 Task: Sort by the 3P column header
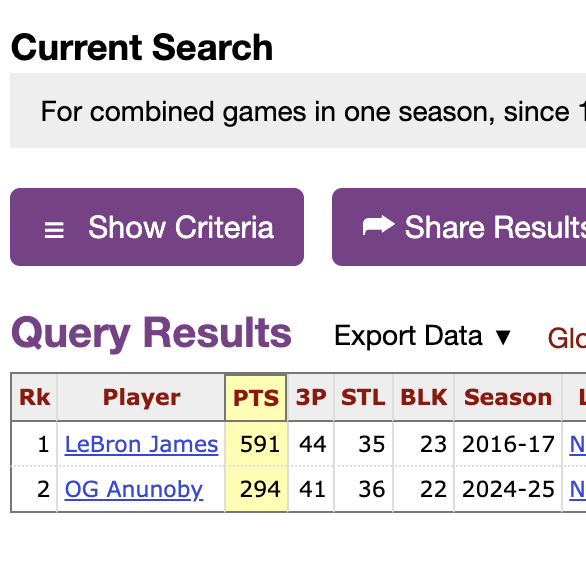pos(311,397)
